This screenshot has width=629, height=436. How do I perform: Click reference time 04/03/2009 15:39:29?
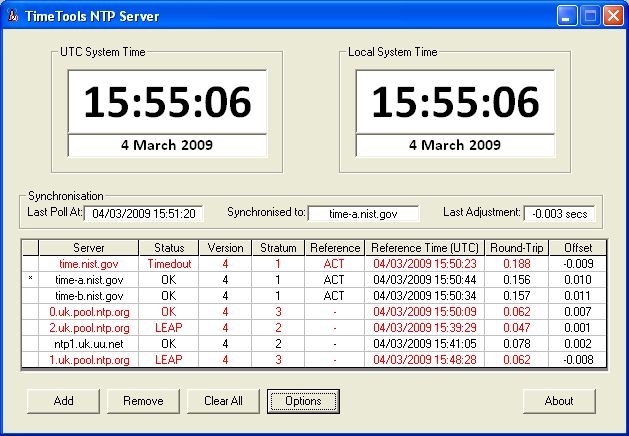425,328
